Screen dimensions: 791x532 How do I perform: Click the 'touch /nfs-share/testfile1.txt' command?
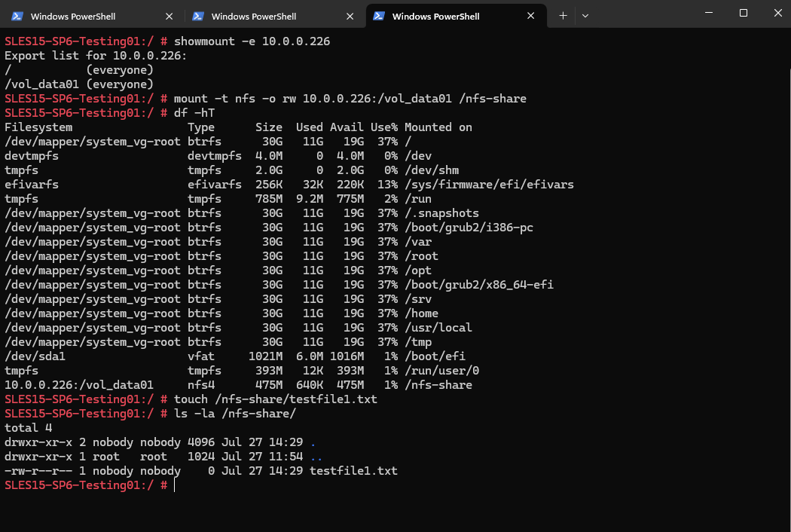coord(276,399)
